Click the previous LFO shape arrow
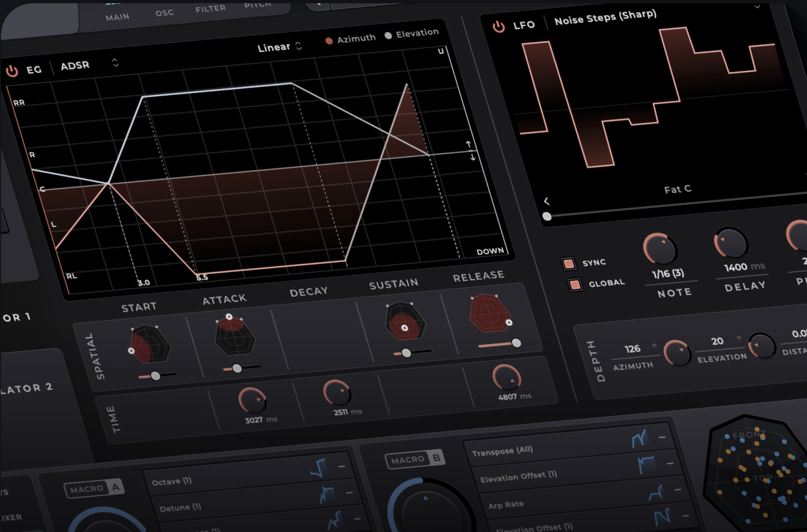Screen dimensions: 807x532 coord(547,201)
